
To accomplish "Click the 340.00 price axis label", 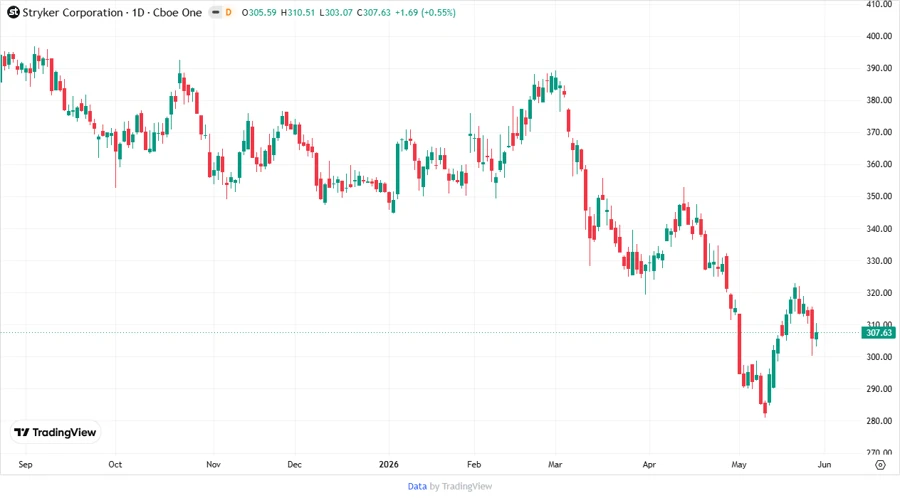I will click(879, 228).
